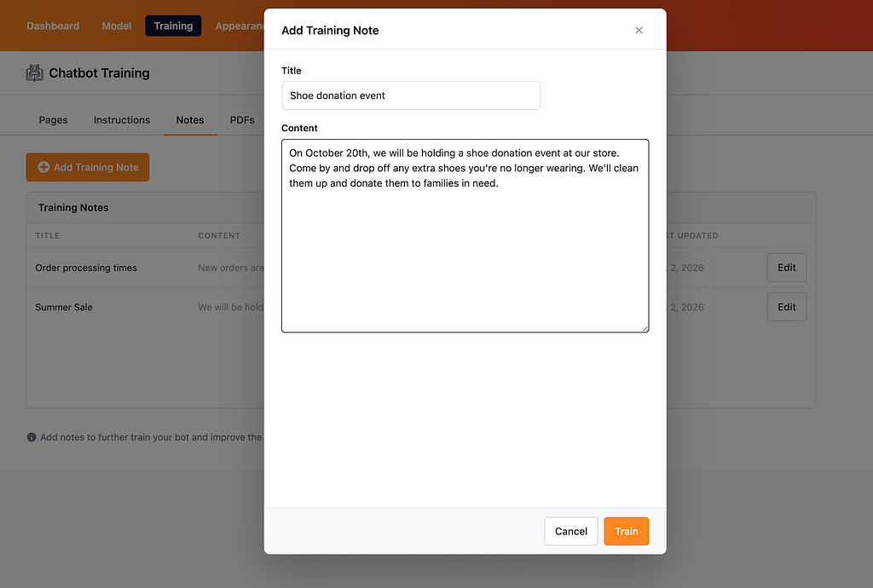Click the Add Training Note button
873x588 pixels.
pyautogui.click(x=88, y=167)
